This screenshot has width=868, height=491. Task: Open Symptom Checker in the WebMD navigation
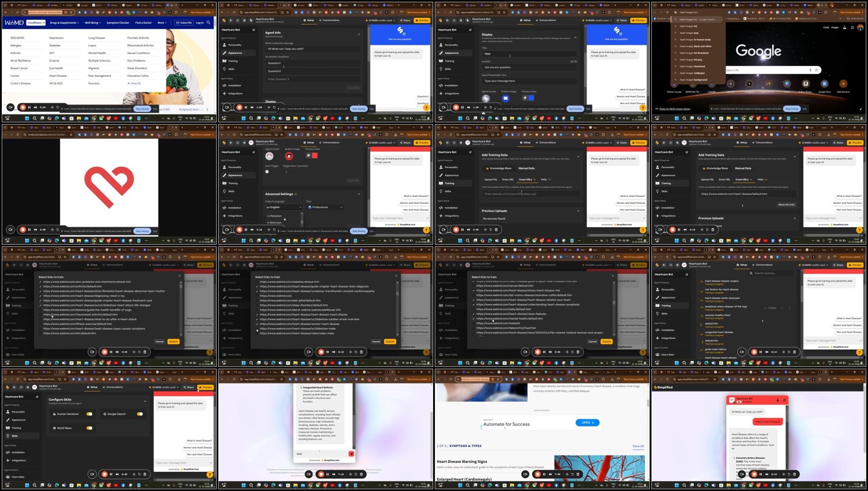pos(118,23)
